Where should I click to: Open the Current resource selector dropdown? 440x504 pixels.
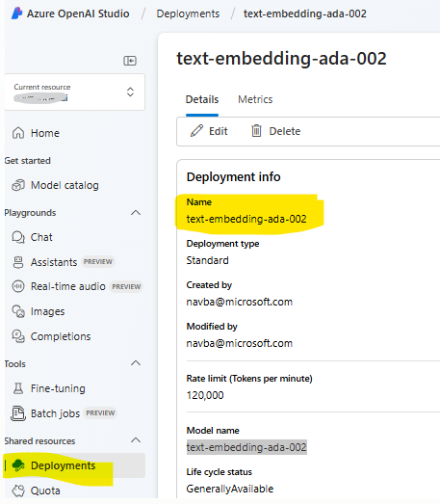click(x=74, y=92)
